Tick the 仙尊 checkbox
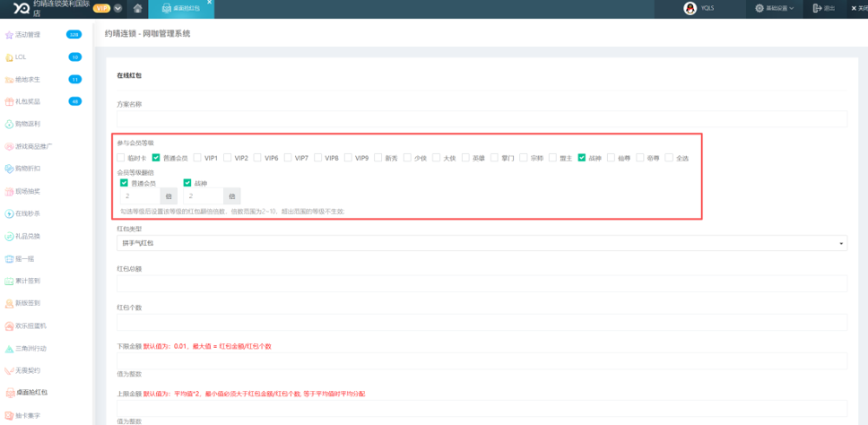The width and height of the screenshot is (868, 425). (611, 158)
